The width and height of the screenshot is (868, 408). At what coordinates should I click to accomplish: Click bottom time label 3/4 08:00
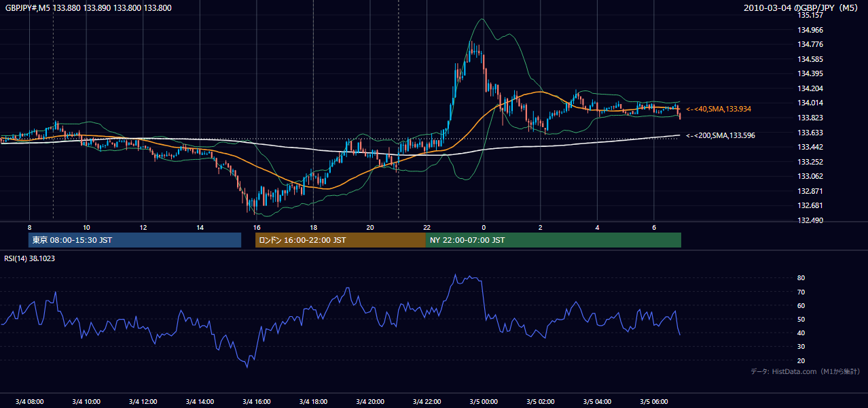click(29, 401)
